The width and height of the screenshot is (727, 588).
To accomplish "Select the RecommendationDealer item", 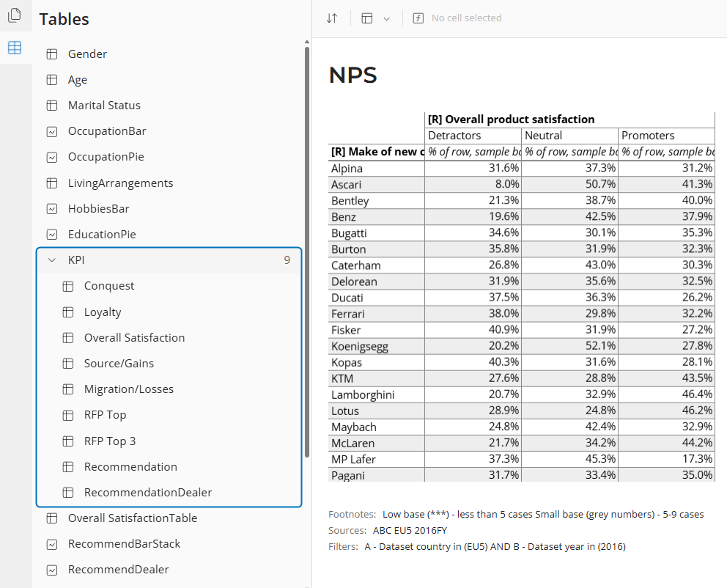I will tap(148, 493).
